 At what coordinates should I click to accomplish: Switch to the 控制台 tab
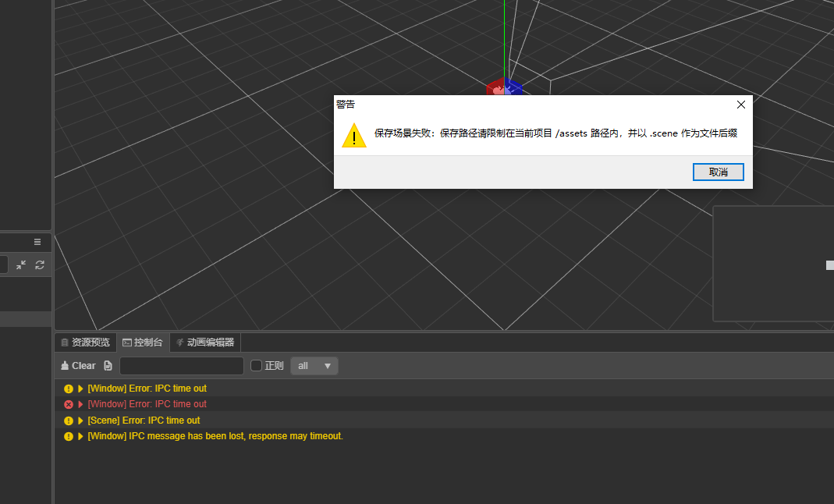click(143, 343)
